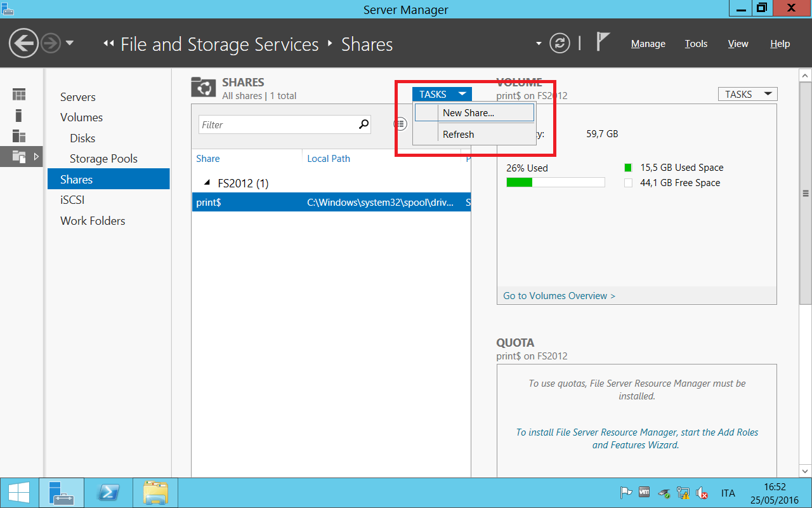812x508 pixels.
Task: Click 44,1 GB Free Space label
Action: pos(680,183)
